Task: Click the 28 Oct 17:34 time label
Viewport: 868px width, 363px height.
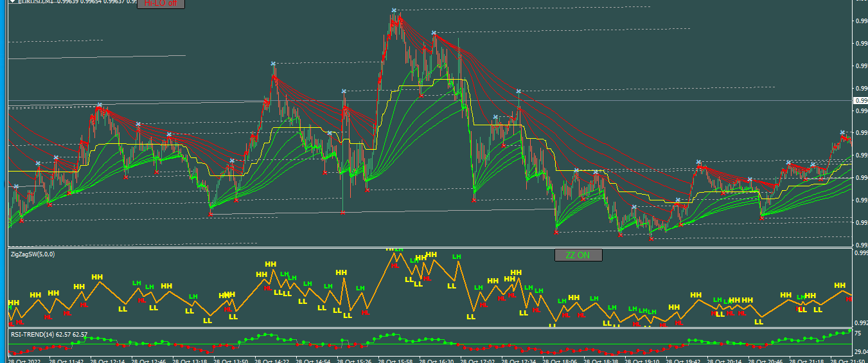Action: click(519, 360)
